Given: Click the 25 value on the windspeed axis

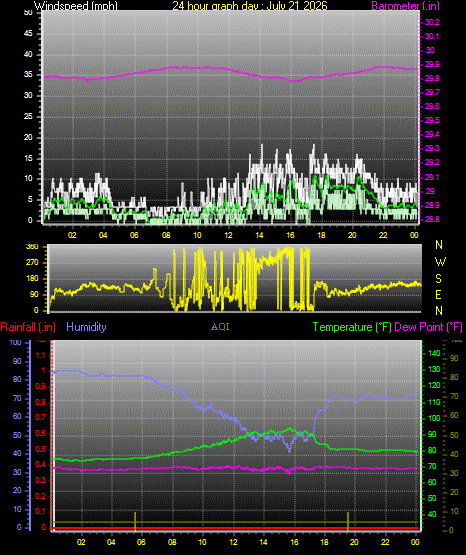Looking at the screenshot, I should 28,116.
